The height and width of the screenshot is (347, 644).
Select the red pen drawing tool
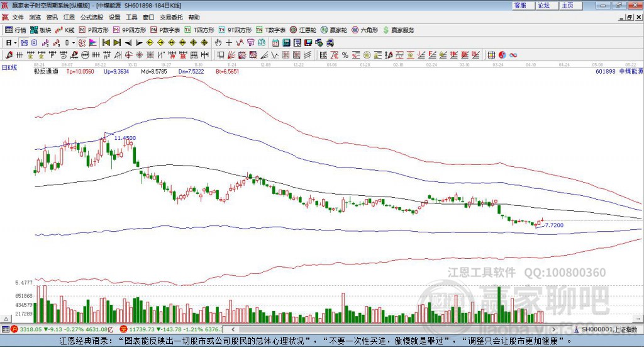(x=9, y=55)
